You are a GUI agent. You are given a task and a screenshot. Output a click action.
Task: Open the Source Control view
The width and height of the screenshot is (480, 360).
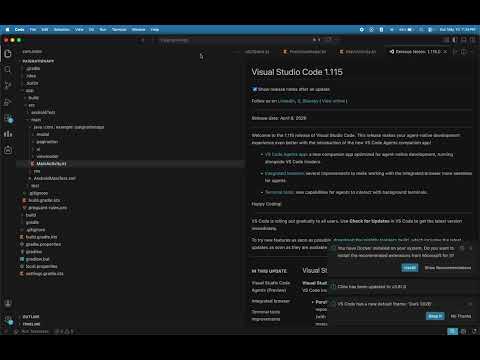(8, 86)
